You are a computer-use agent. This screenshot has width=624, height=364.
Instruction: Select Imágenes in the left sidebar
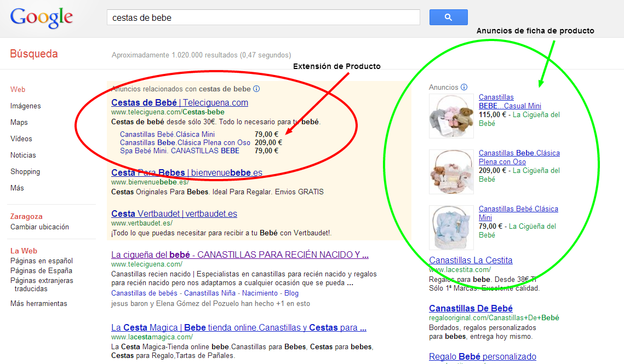pyautogui.click(x=26, y=106)
